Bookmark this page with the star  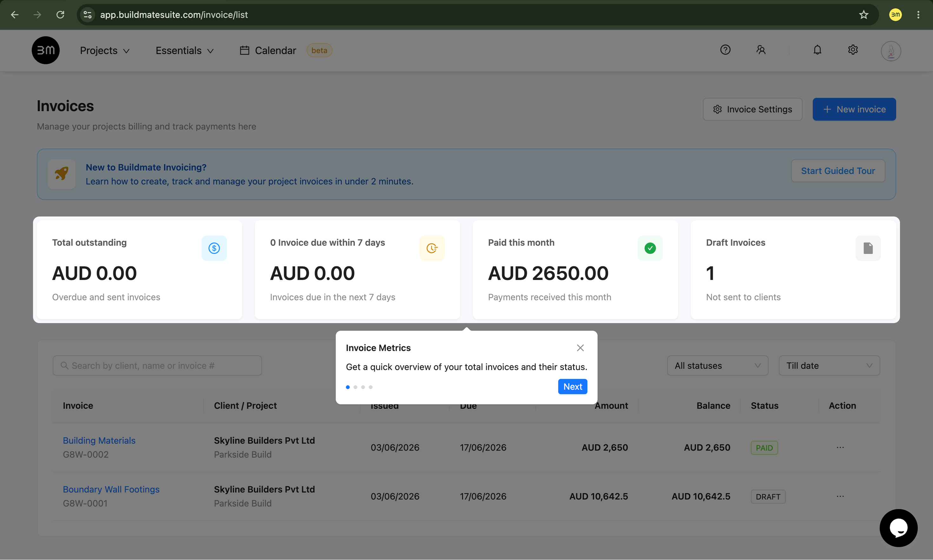point(864,15)
